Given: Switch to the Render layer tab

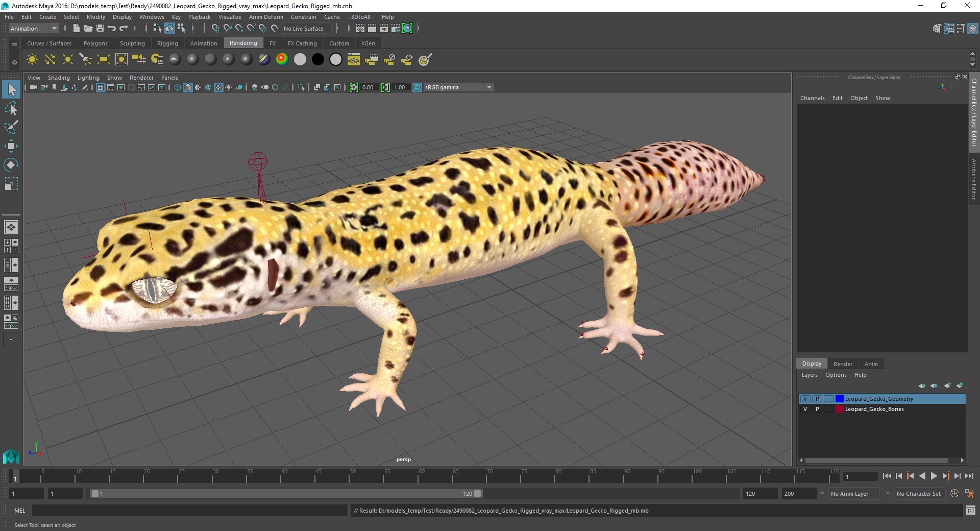Looking at the screenshot, I should coord(843,364).
